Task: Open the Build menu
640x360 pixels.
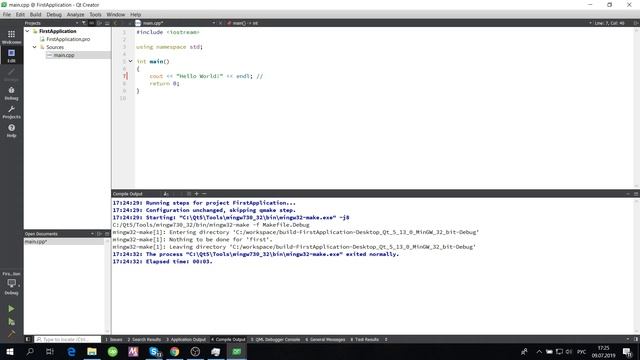Action: tap(36, 14)
